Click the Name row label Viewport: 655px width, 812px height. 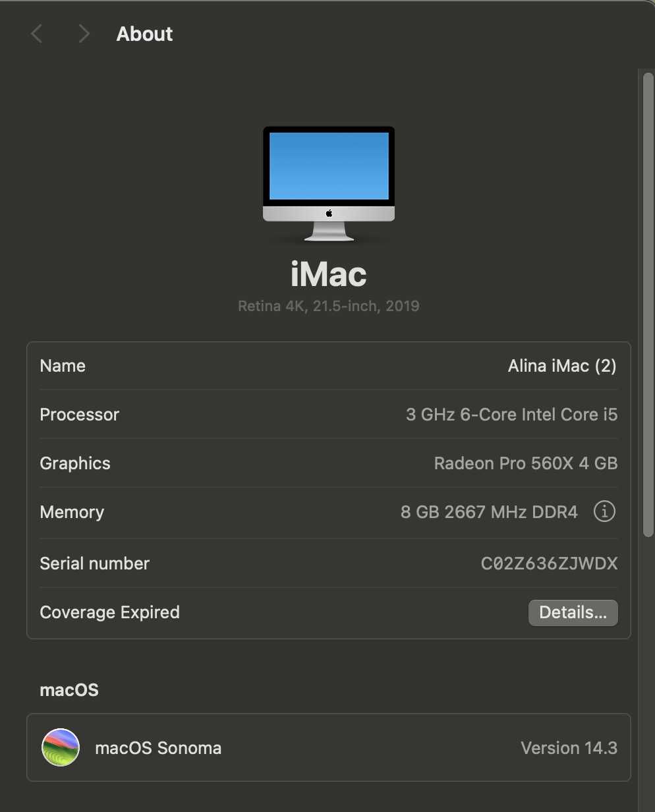pyautogui.click(x=63, y=366)
